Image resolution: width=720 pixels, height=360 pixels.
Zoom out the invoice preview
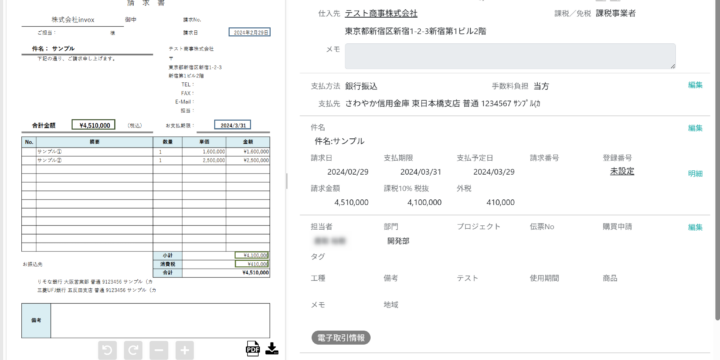point(159,350)
